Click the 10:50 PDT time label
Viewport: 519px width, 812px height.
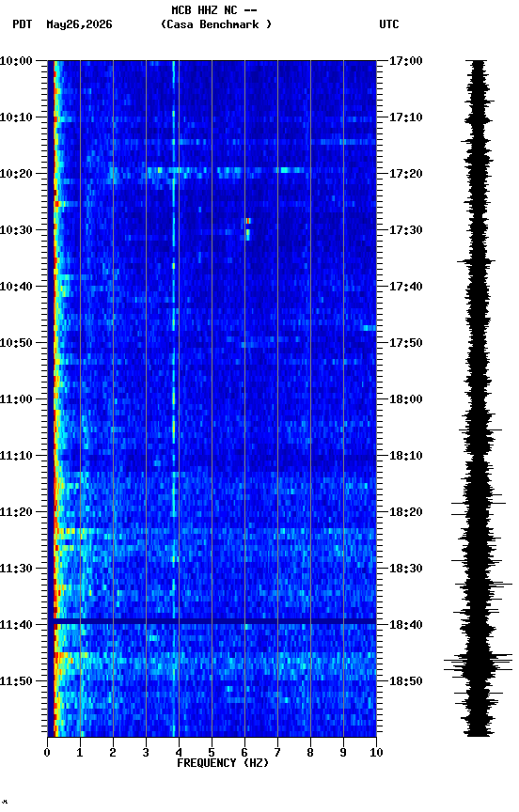click(16, 343)
